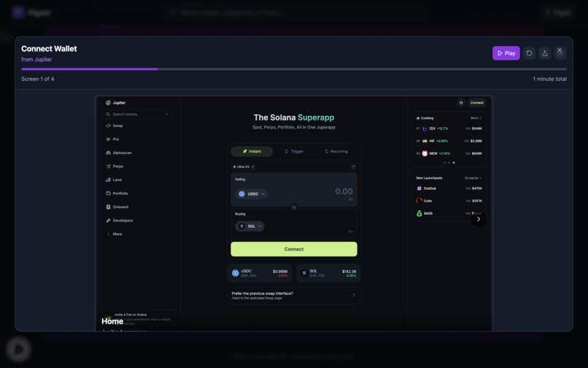588x368 pixels.
Task: Select the highlighted carousel dot under Cooking
Action: point(454,163)
